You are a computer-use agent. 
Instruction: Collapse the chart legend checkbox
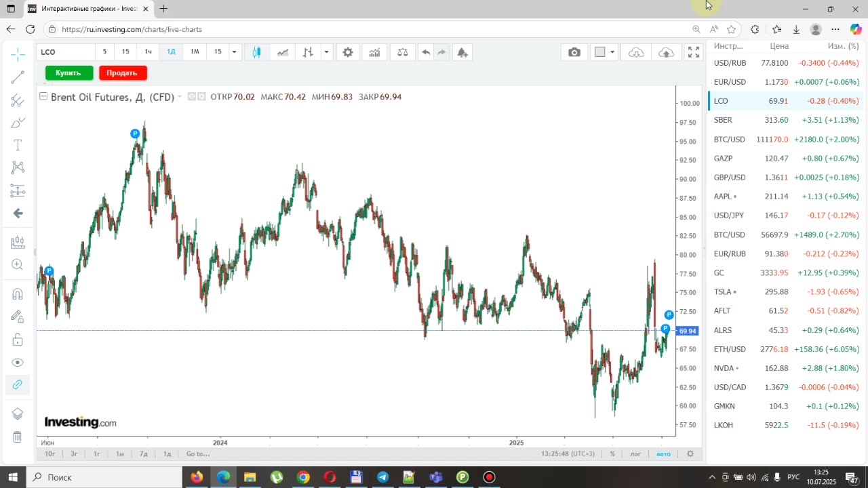(x=43, y=97)
